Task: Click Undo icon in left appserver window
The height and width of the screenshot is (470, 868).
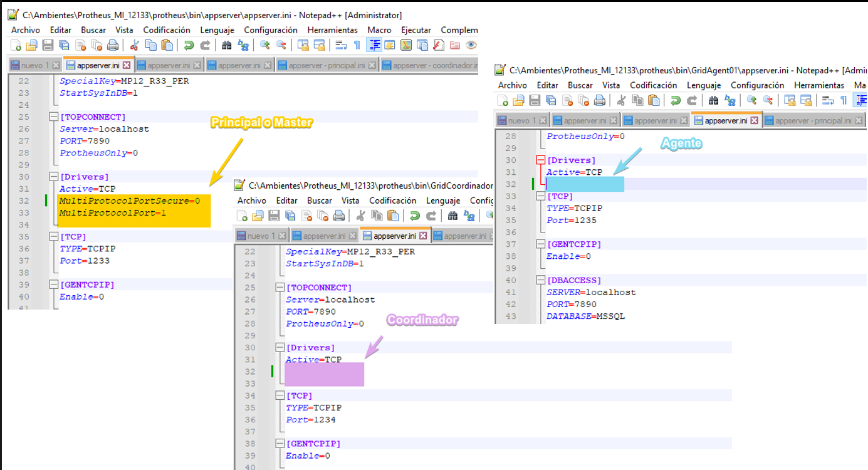Action: click(188, 45)
